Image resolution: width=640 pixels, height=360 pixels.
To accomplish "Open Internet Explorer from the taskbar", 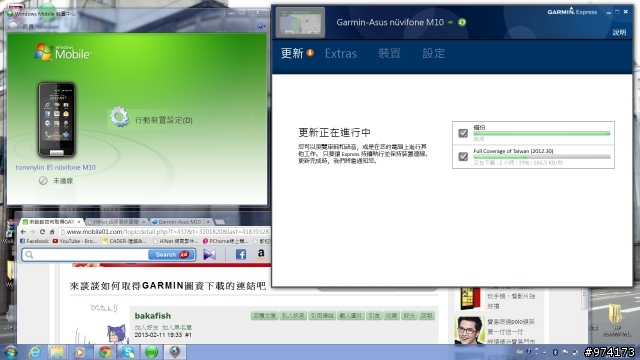I will coord(35,352).
